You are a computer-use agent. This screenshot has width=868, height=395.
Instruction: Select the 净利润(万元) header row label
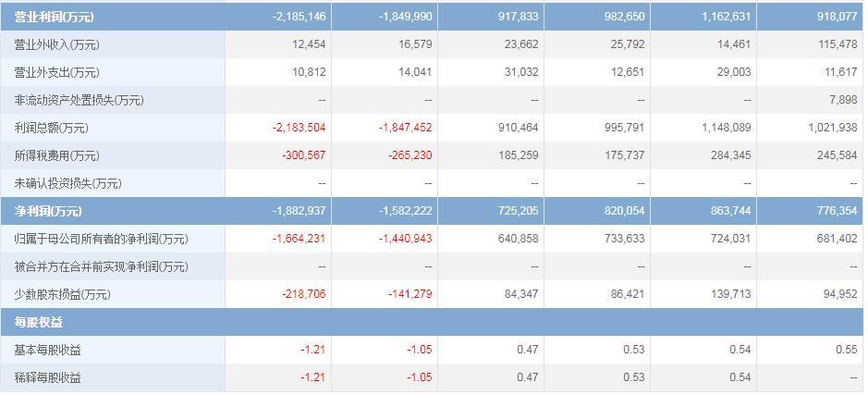coord(47,211)
